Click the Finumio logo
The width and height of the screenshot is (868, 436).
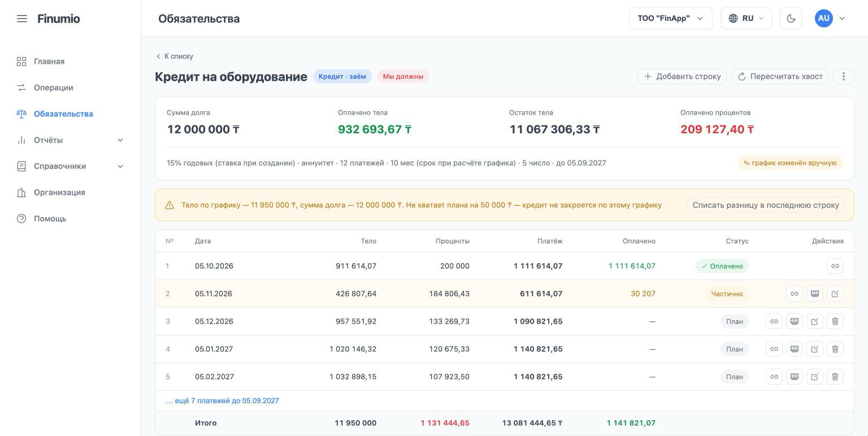pyautogui.click(x=59, y=19)
